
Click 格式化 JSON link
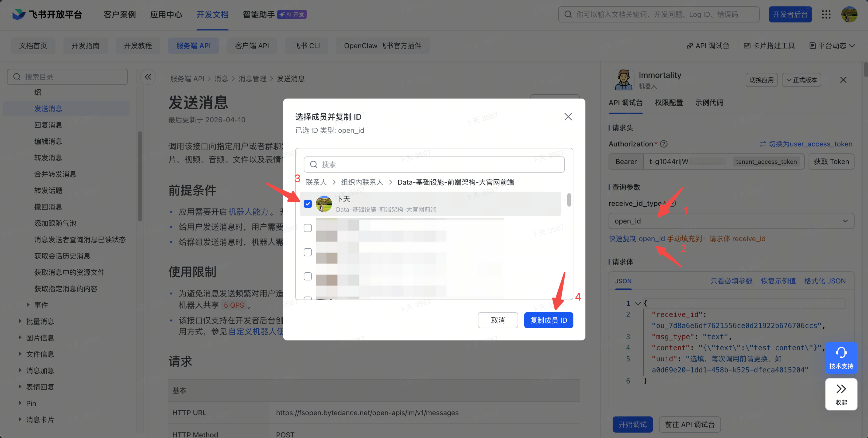pos(825,281)
